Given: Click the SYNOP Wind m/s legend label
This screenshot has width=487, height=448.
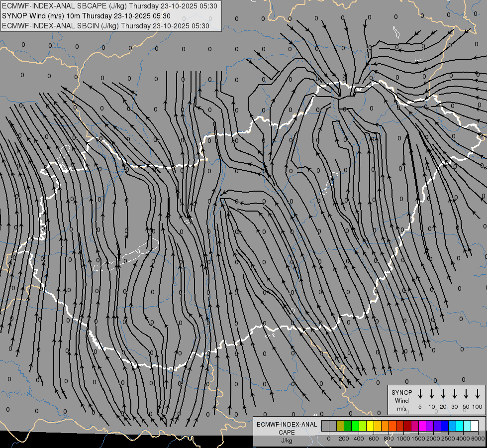Looking at the screenshot, I should tap(401, 400).
